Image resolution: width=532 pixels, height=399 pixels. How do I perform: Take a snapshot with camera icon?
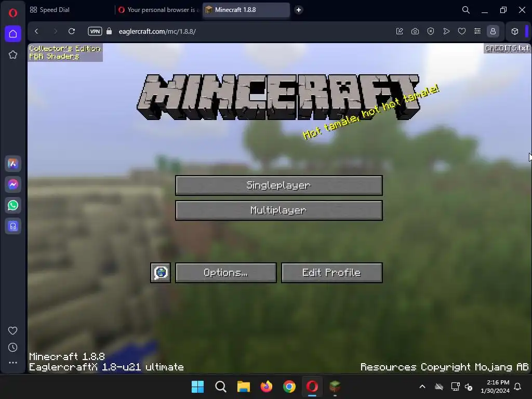pos(415,31)
